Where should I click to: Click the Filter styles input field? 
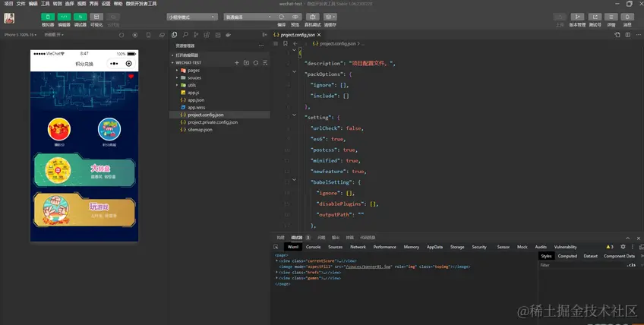(x=581, y=265)
